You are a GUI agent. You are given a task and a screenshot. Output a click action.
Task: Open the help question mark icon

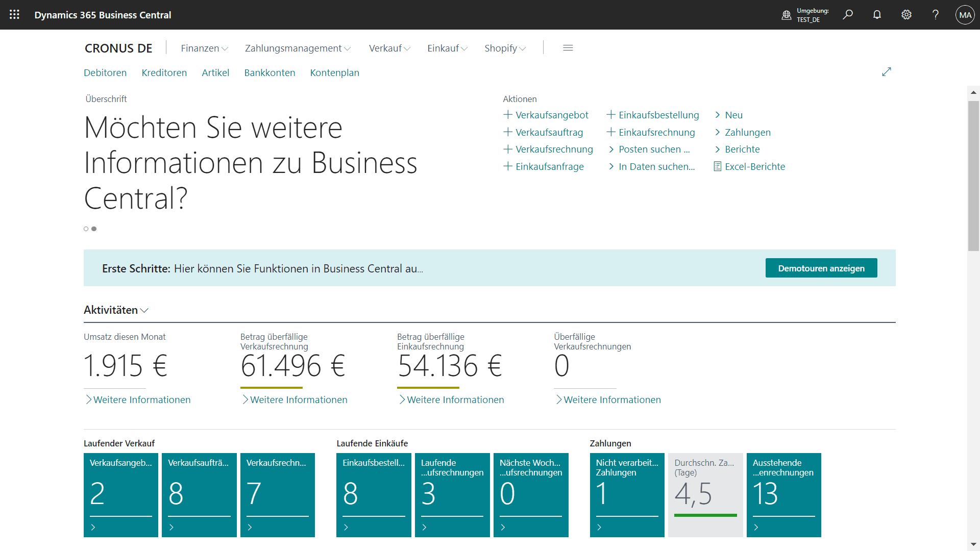(x=936, y=15)
